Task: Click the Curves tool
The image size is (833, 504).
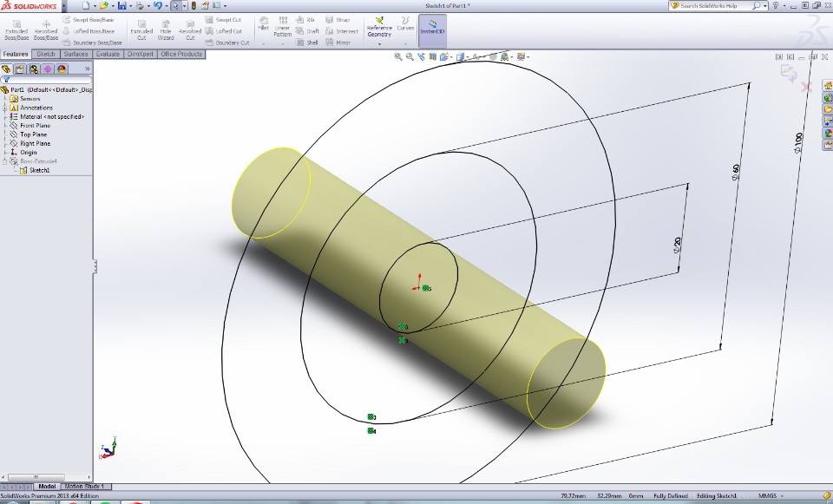Action: tap(405, 24)
